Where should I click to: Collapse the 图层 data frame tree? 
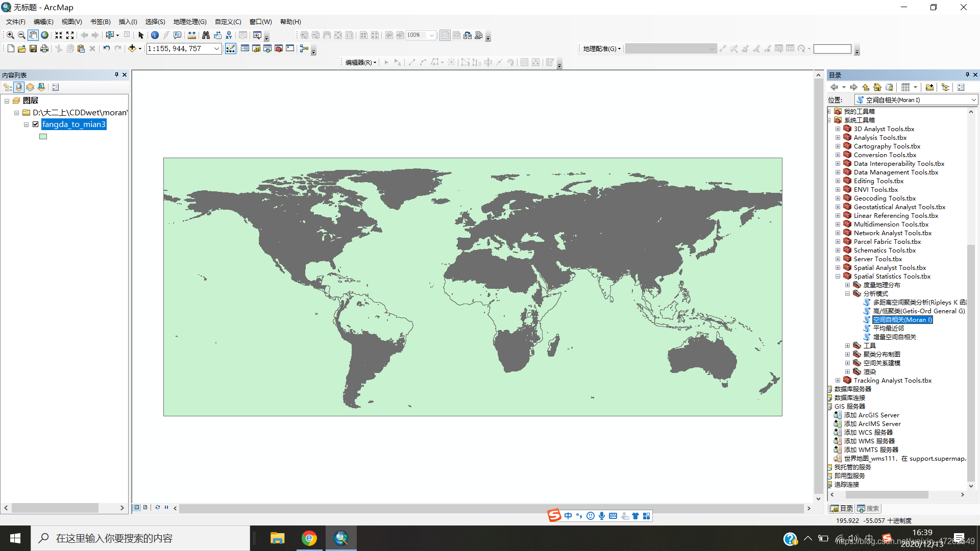pyautogui.click(x=7, y=101)
